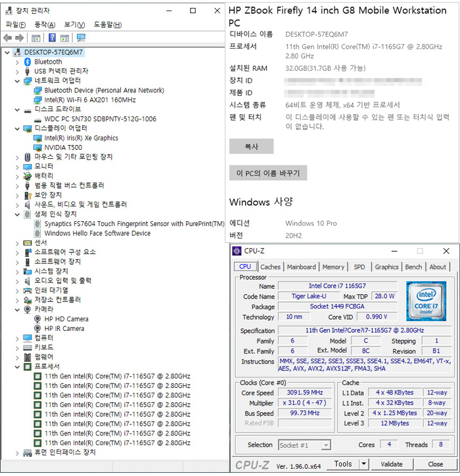Viewport: 460px width, 476px height.
Task: Open the blue question-mark help toolbar icon
Action: (53, 38)
